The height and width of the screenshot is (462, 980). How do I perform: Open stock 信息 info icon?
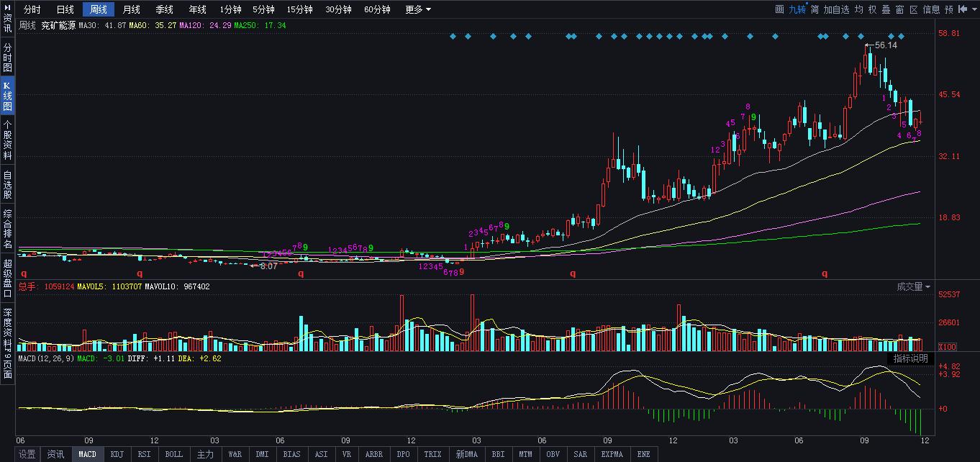pyautogui.click(x=930, y=9)
